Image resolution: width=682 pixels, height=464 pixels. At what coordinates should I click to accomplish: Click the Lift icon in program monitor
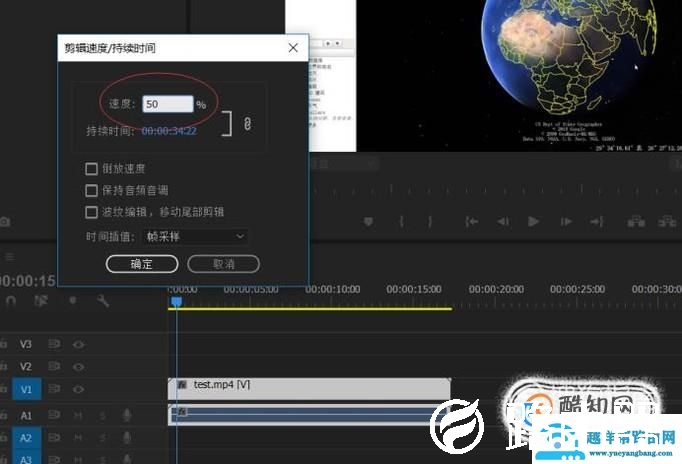pos(636,222)
